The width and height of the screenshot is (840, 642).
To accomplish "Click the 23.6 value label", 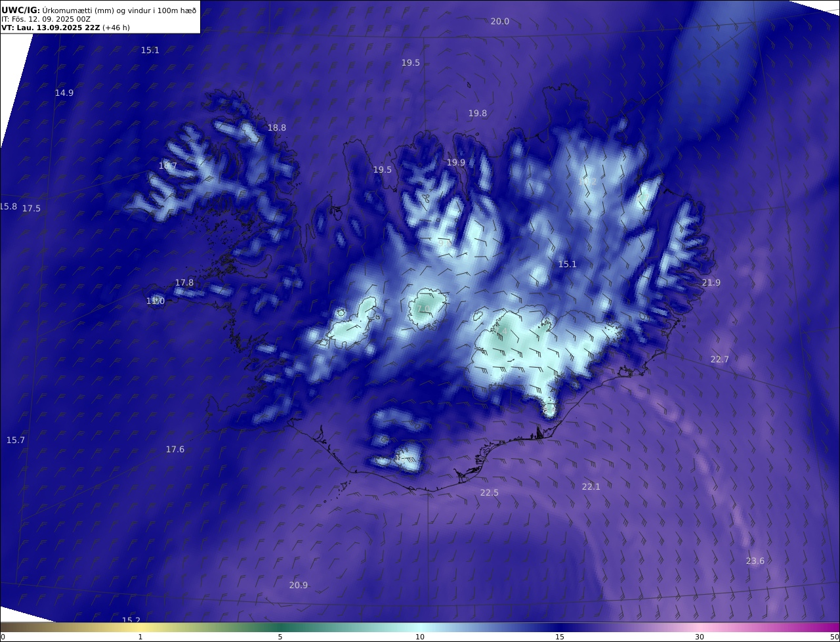I will tap(755, 561).
